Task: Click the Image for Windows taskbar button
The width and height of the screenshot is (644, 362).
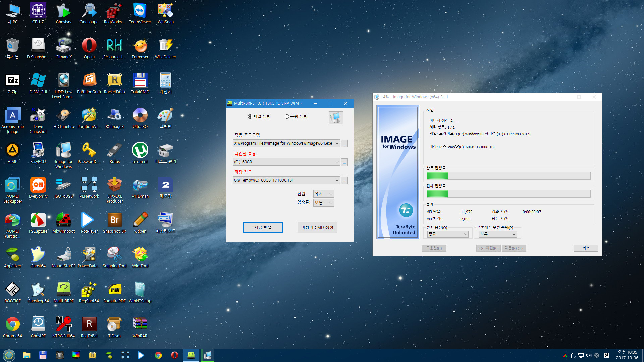Action: [x=208, y=355]
